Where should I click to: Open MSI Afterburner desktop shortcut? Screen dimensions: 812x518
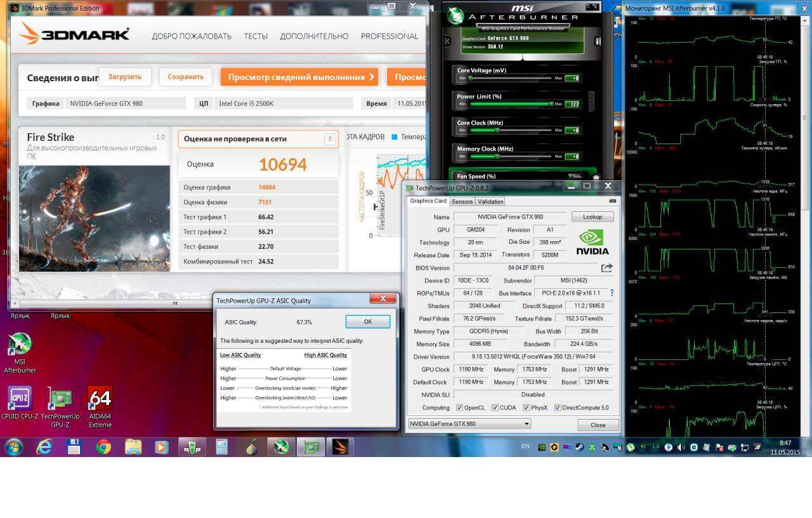[20, 353]
